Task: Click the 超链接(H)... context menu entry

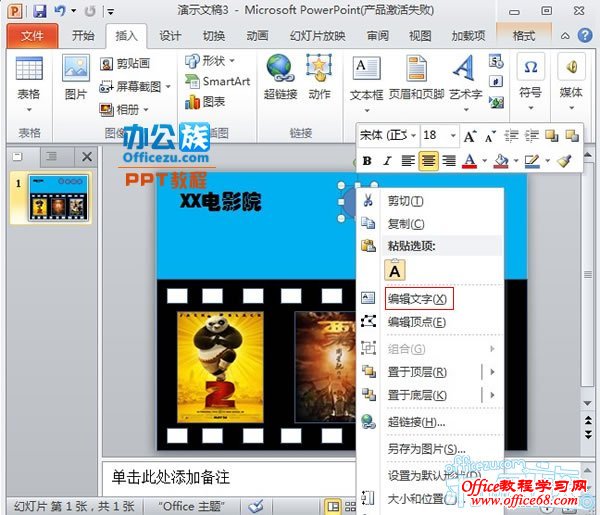Action: pos(416,422)
